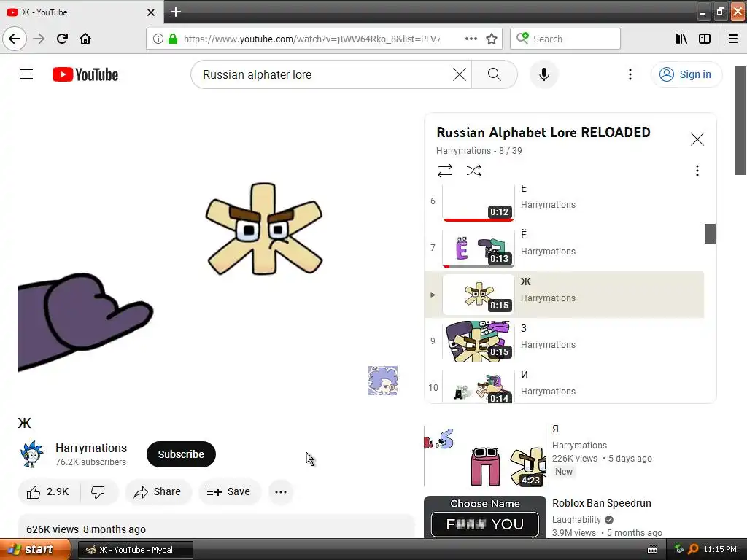Open recommended video Я thumbnail
Viewport: 747px width, 560px height.
click(x=485, y=456)
